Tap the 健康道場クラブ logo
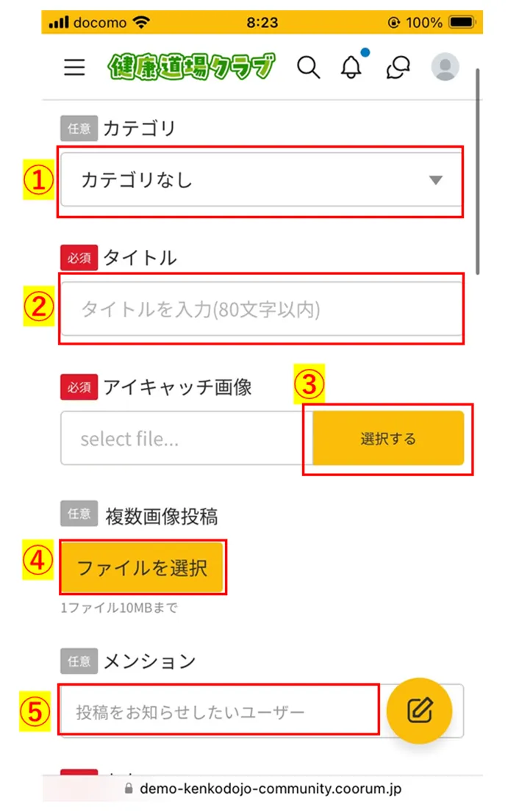This screenshot has height=812, width=508. (x=191, y=67)
